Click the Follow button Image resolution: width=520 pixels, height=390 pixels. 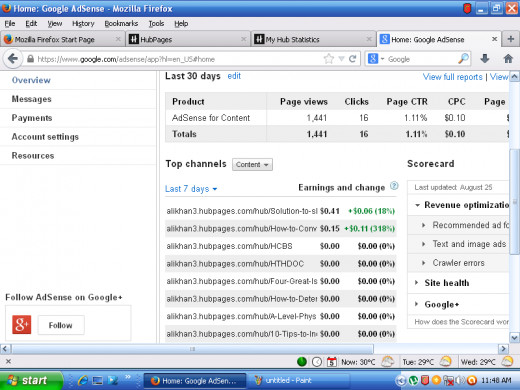pos(61,325)
